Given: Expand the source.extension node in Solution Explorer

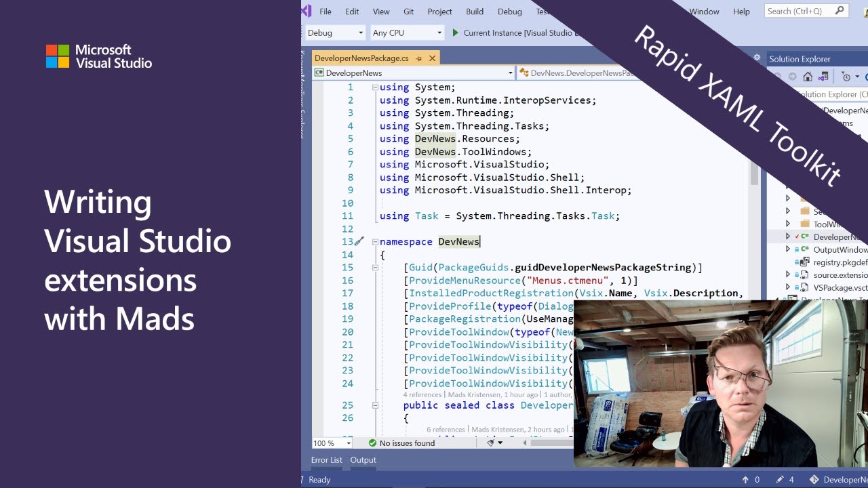Looking at the screenshot, I should click(x=788, y=275).
